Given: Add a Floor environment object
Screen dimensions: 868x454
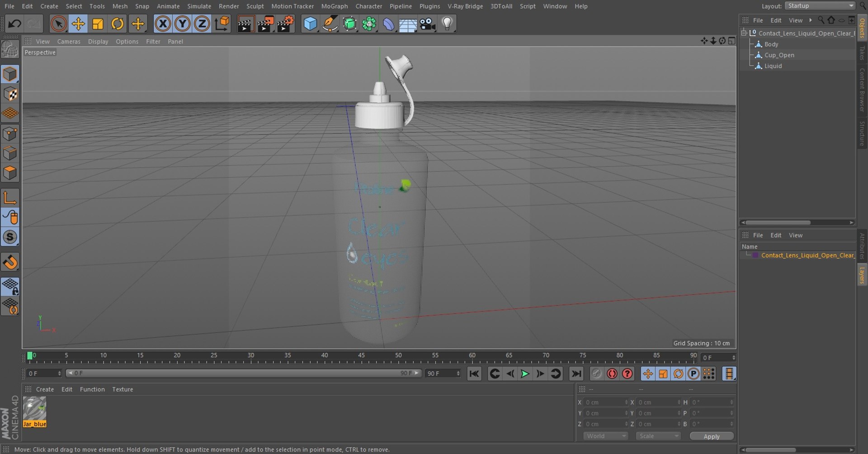Looking at the screenshot, I should [408, 24].
